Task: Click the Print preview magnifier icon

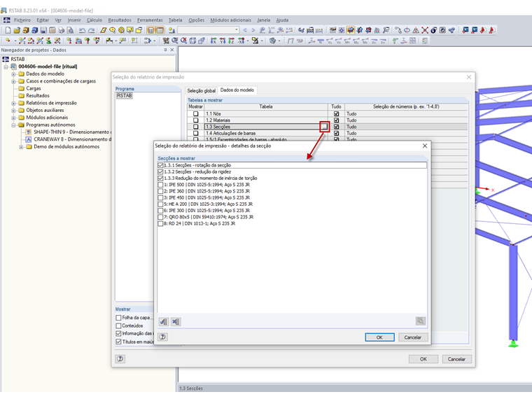Action: click(x=70, y=30)
